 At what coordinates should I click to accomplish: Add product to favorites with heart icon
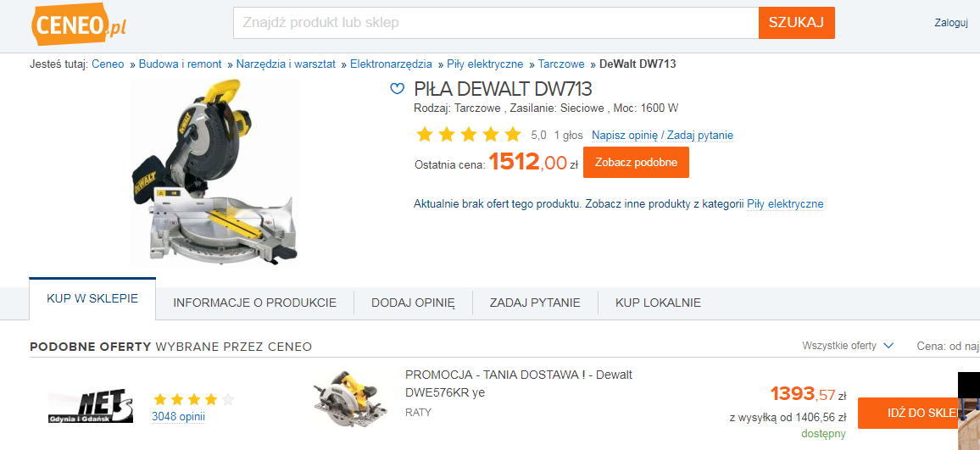pos(397,89)
